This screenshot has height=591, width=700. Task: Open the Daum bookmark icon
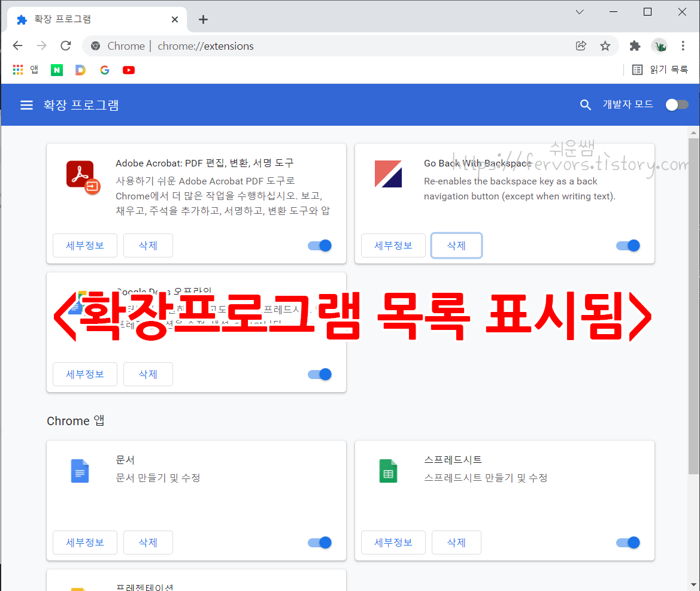point(80,69)
